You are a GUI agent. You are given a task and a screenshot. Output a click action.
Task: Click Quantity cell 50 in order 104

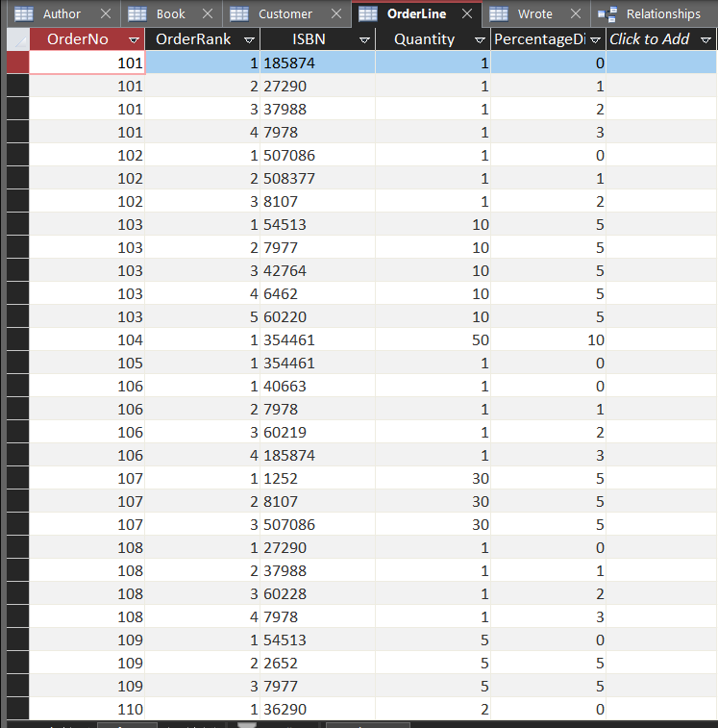(x=433, y=339)
